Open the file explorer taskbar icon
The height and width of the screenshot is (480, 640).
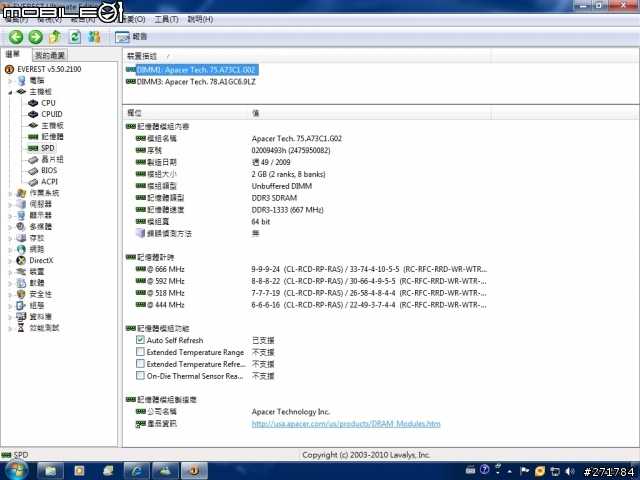(x=51, y=471)
